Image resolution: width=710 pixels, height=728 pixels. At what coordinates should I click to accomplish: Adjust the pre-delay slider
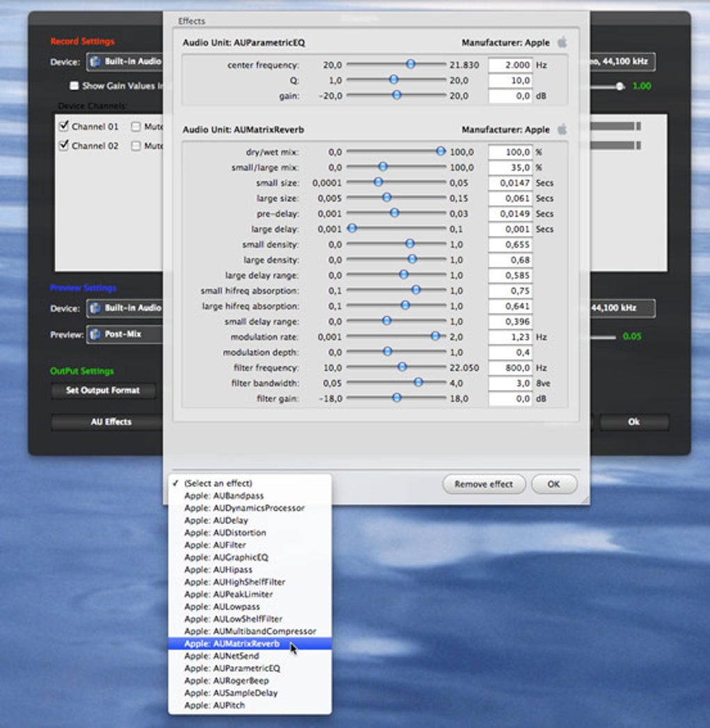coord(394,213)
